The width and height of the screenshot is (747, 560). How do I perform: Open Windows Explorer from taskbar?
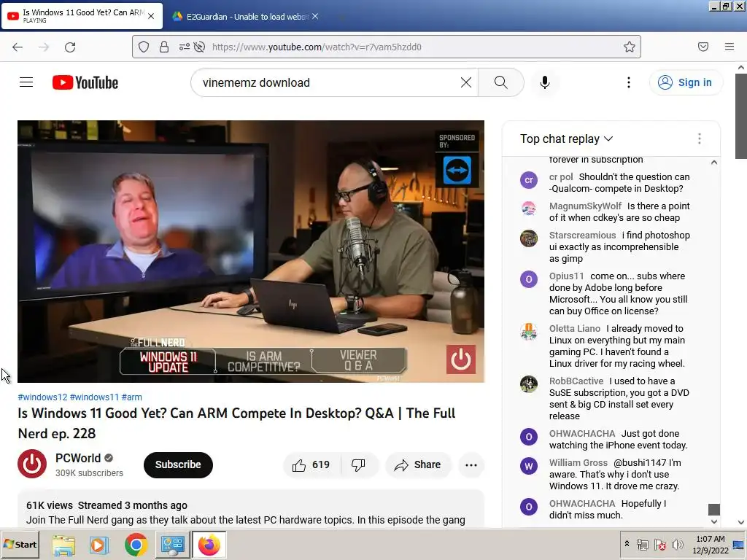63,545
